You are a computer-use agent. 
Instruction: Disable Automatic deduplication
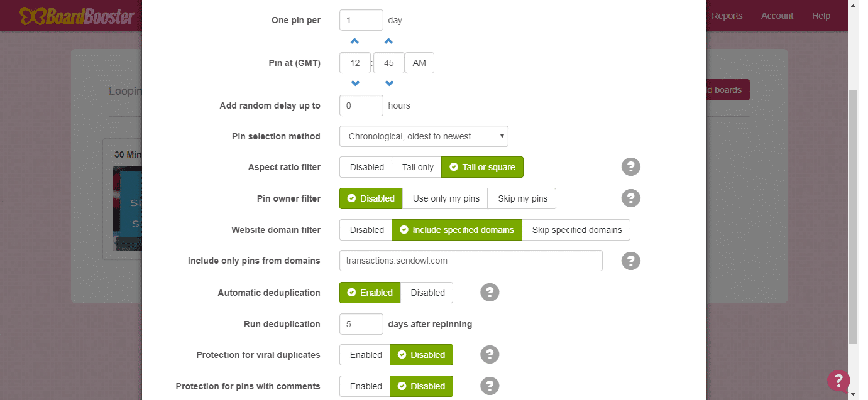click(427, 293)
